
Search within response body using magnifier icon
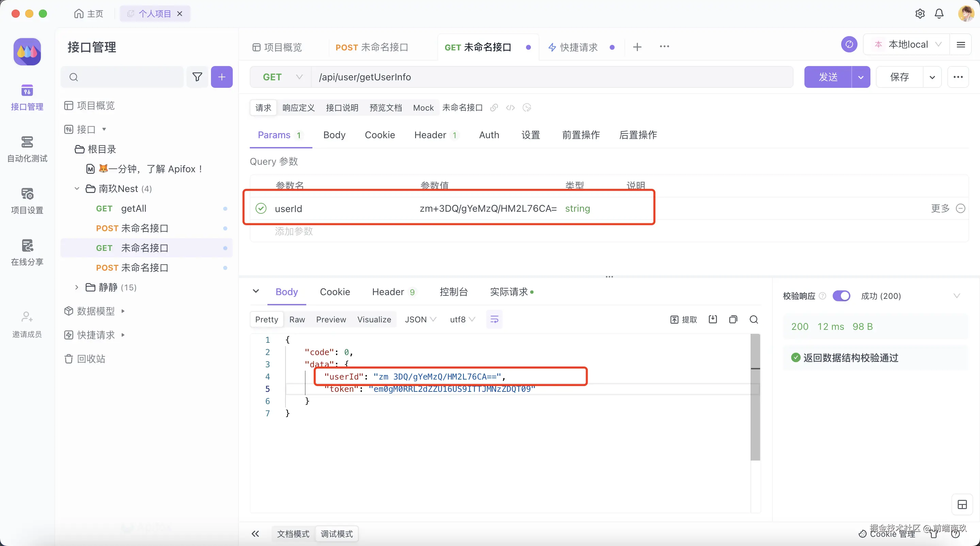754,319
